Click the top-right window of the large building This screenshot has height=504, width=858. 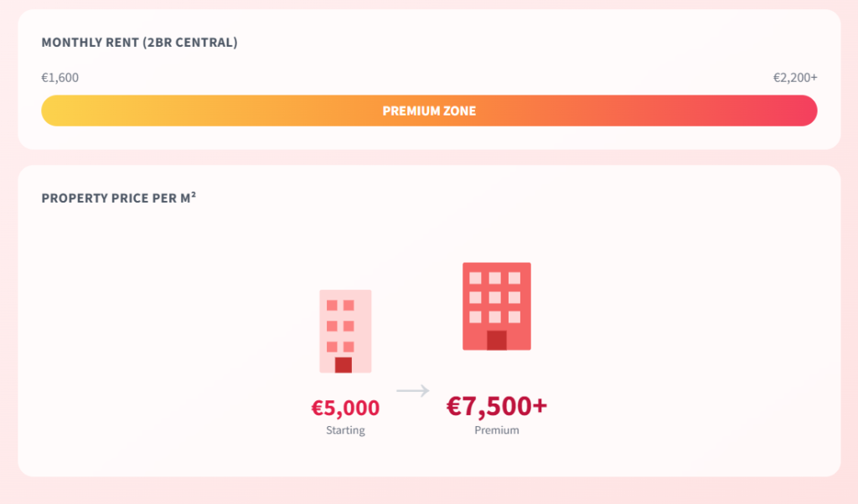pos(514,278)
